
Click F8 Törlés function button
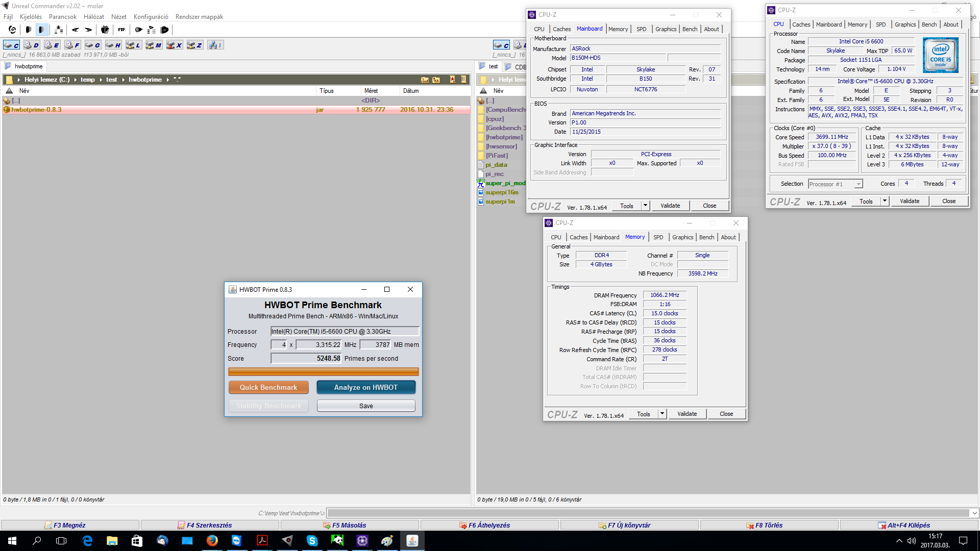769,525
